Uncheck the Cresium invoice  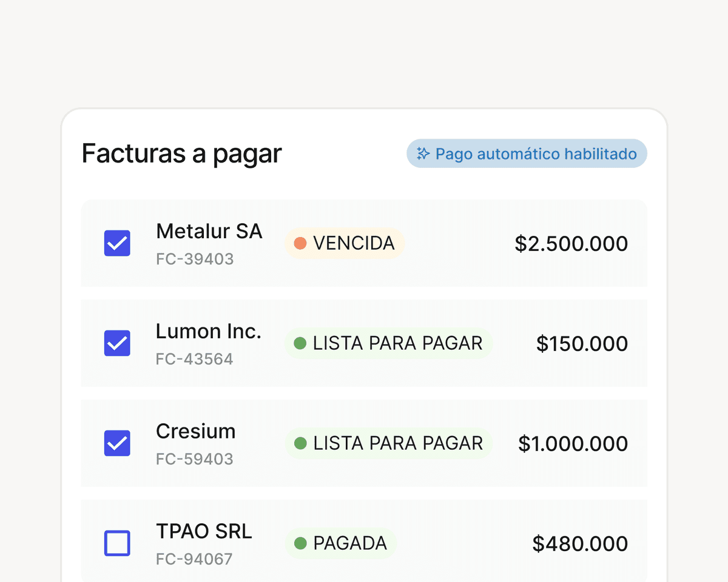(117, 443)
